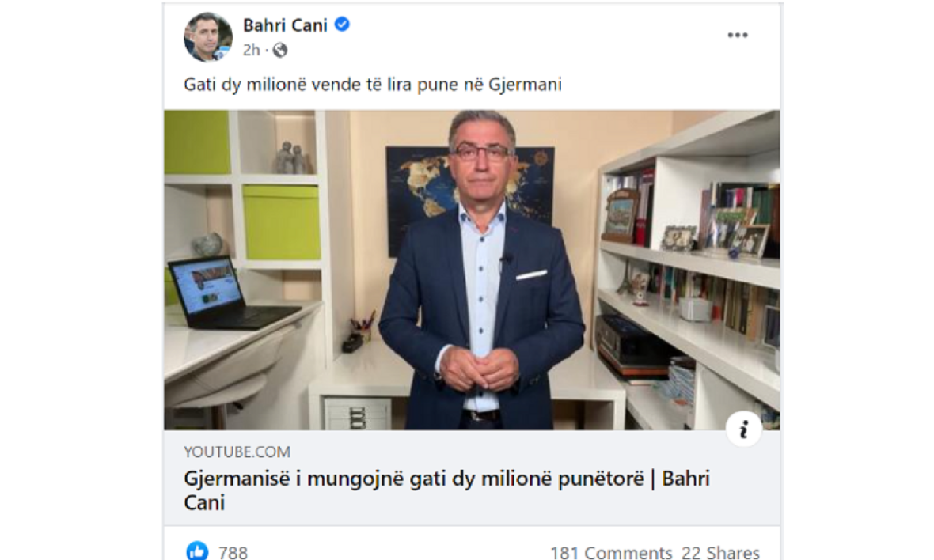Screen dimensions: 934x560
Task: Click the blue like reaction icon
Action: coord(197,551)
